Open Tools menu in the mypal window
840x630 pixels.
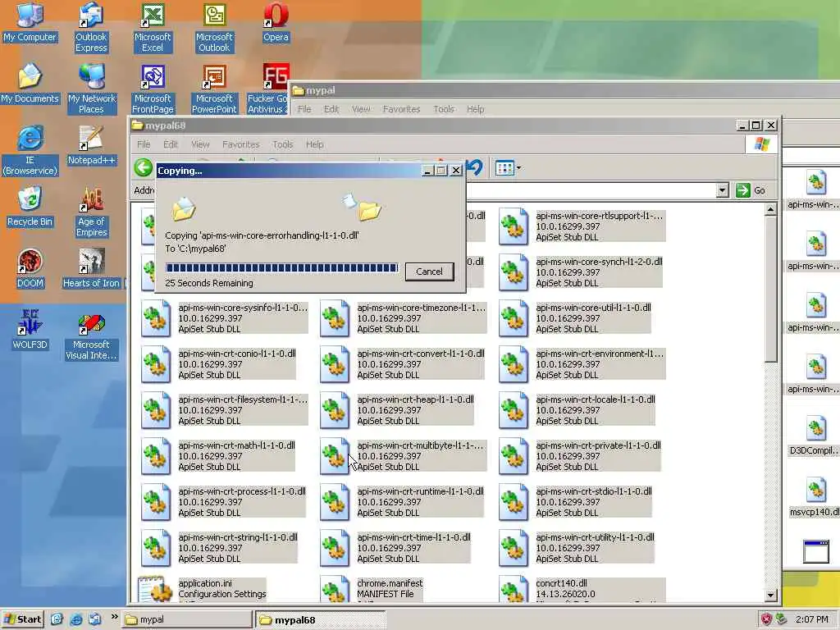pyautogui.click(x=444, y=109)
